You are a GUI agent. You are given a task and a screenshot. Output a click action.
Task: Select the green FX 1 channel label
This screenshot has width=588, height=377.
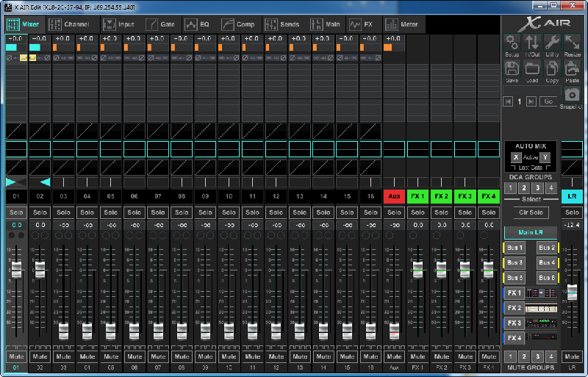click(417, 196)
